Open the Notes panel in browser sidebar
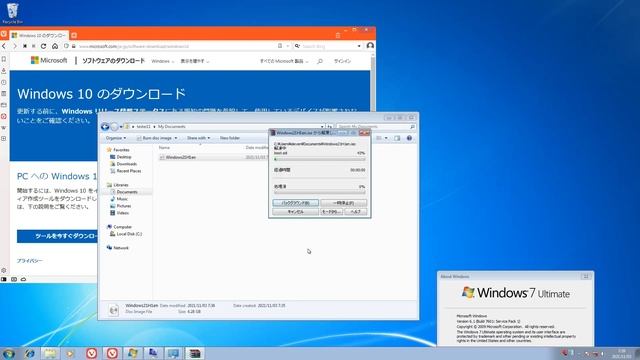The width and height of the screenshot is (640, 360). tap(4, 93)
